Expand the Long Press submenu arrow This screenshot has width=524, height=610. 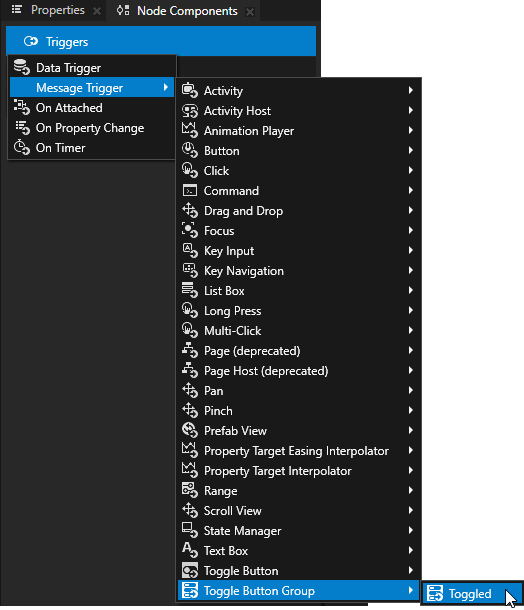click(411, 310)
